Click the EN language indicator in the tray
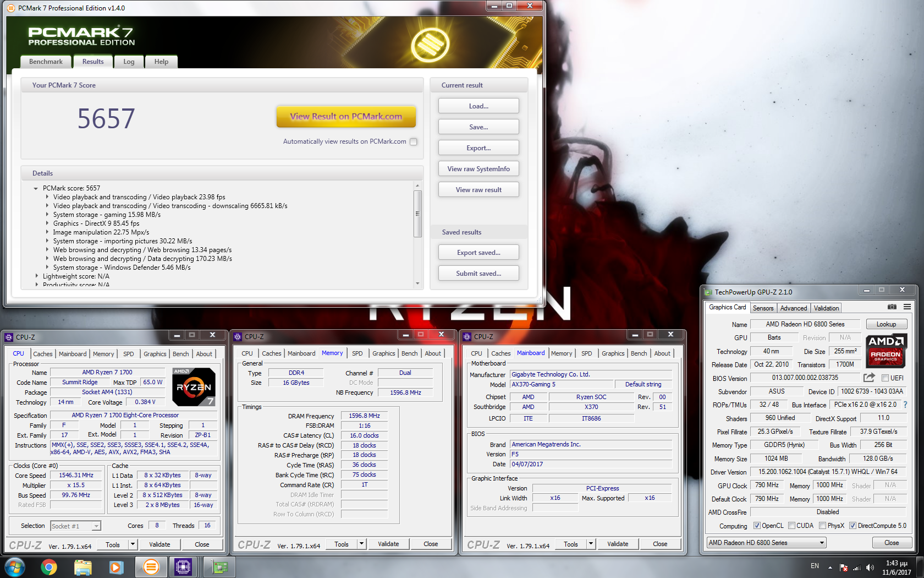 815,566
